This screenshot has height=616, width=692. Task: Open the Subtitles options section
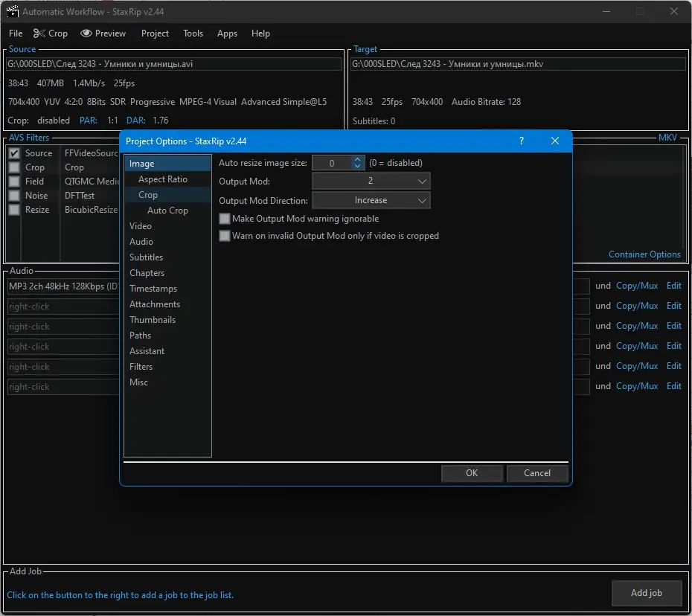coord(146,257)
